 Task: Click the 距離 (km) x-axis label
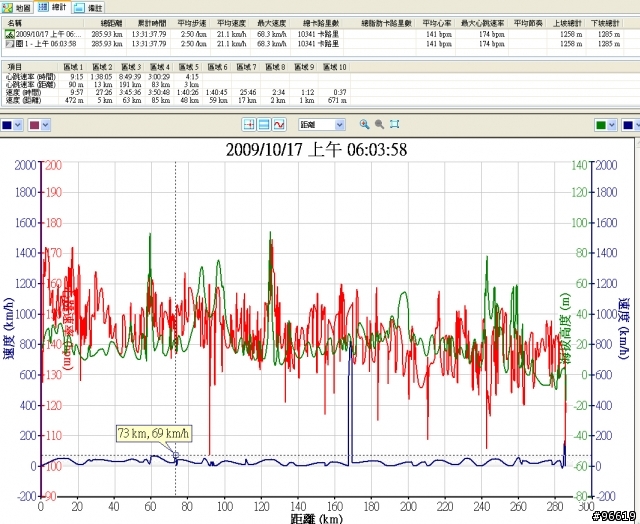tap(316, 518)
